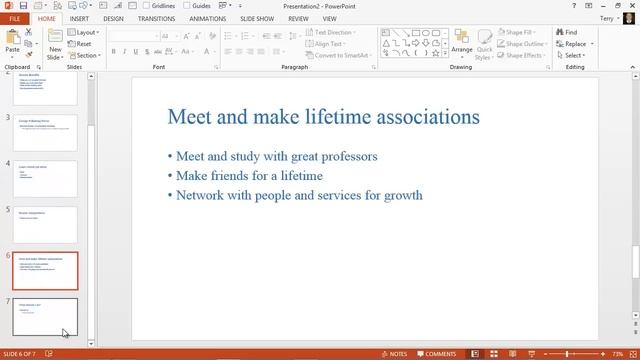The image size is (640, 360).
Task: Click the slide title 'Meet and make lifetime associations'
Action: pos(324,117)
